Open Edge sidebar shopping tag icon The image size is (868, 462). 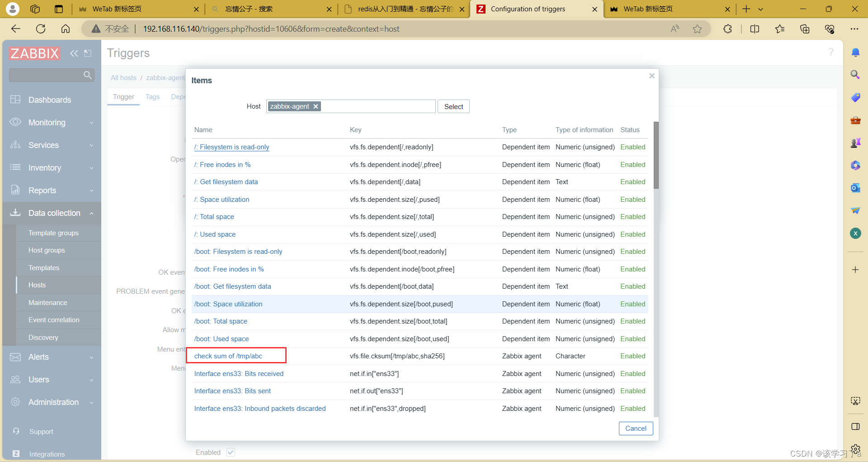[855, 97]
